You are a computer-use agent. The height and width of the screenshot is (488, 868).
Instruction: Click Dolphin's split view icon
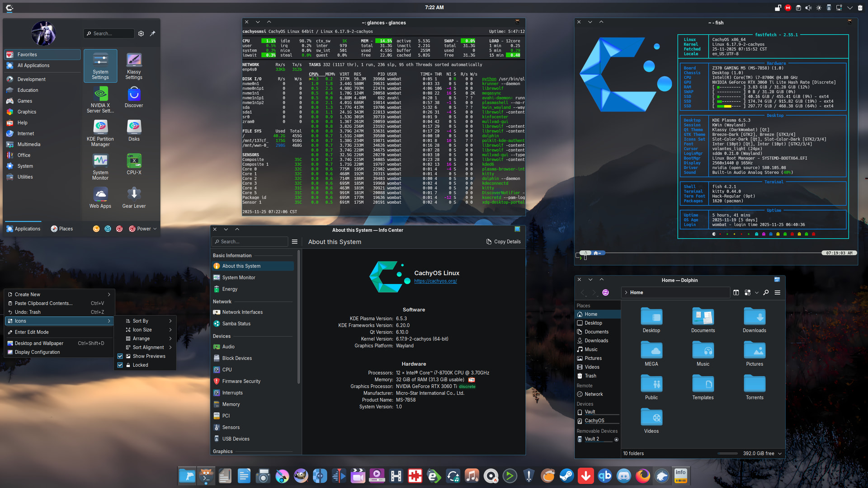coord(736,292)
